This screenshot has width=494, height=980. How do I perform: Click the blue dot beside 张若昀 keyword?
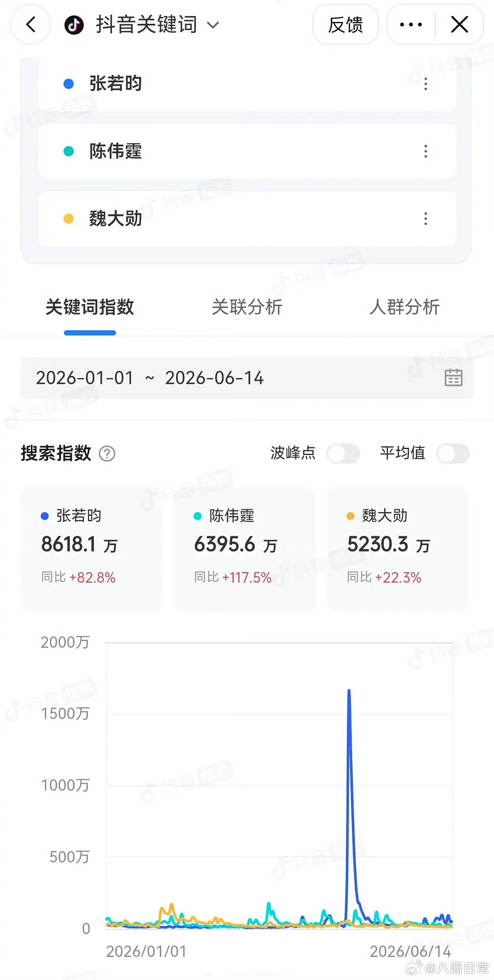click(69, 84)
